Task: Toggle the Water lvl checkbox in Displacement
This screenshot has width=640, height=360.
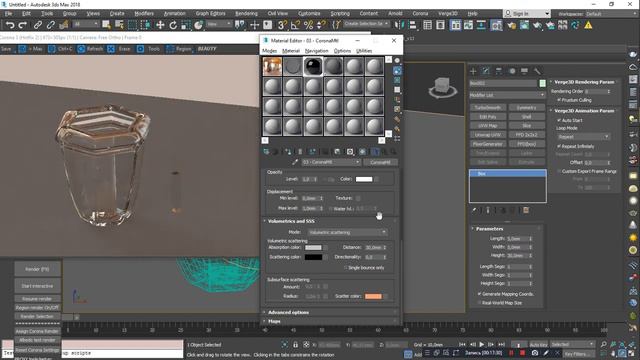Action: [330, 209]
